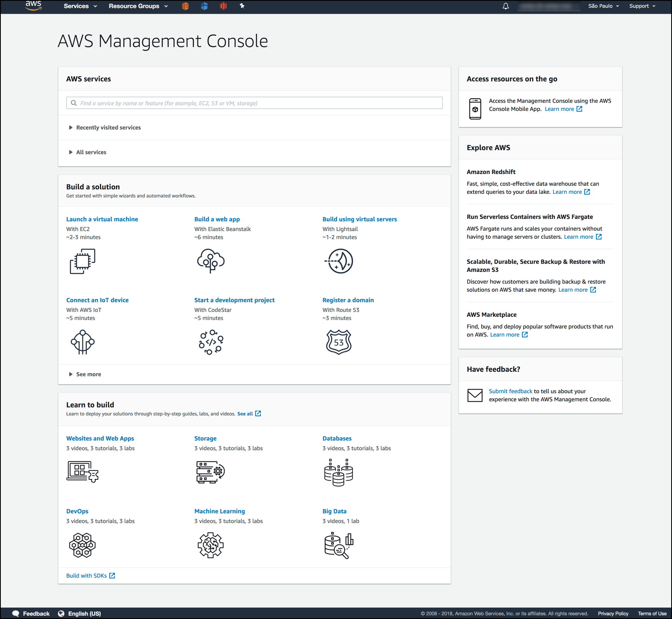Image resolution: width=672 pixels, height=619 pixels.
Task: Click the Build a web app cloud icon
Action: coord(210,261)
